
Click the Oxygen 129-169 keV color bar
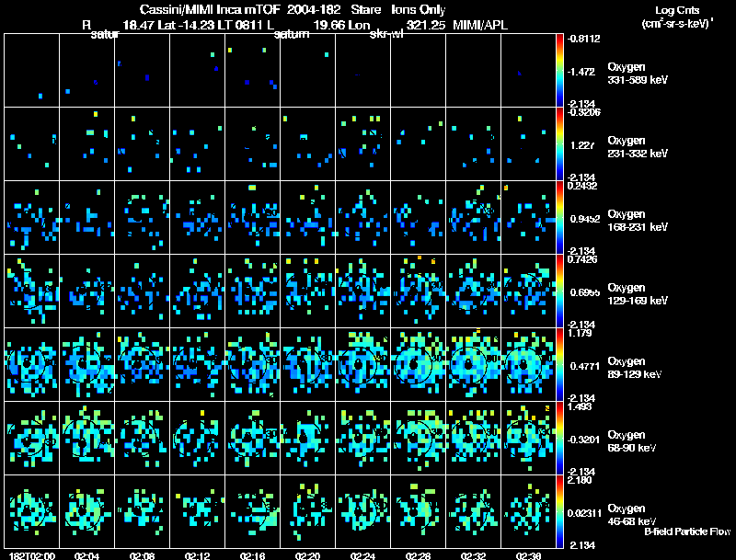coord(561,291)
